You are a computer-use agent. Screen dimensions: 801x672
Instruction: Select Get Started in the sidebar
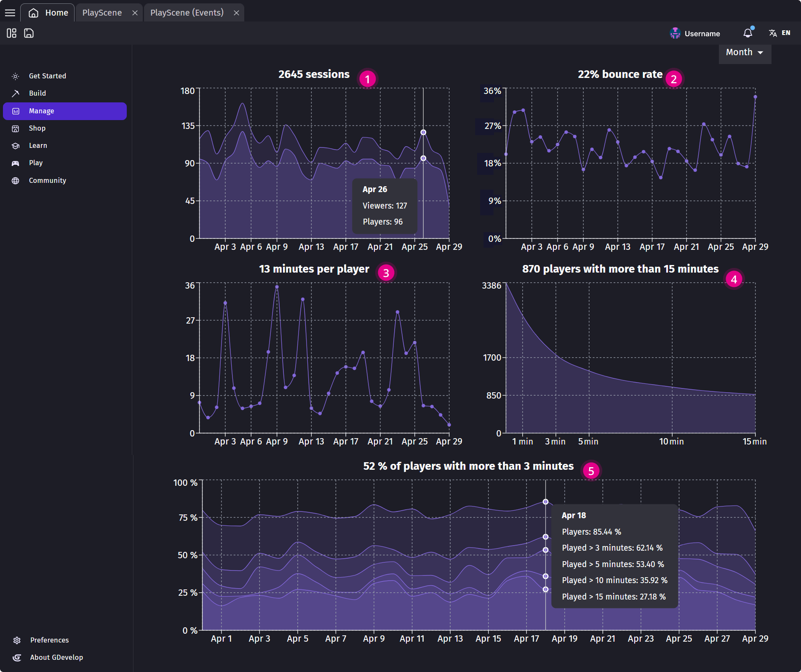[x=47, y=76]
